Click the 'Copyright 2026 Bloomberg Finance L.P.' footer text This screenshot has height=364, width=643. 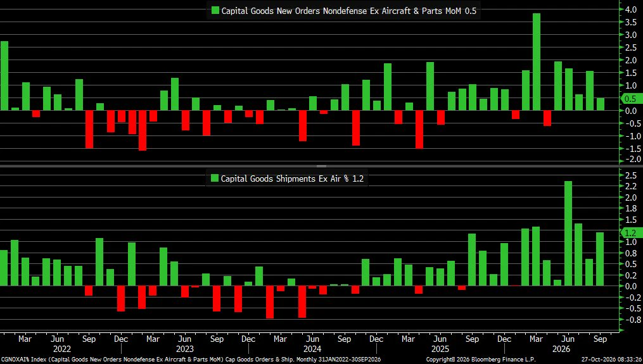[x=481, y=360]
